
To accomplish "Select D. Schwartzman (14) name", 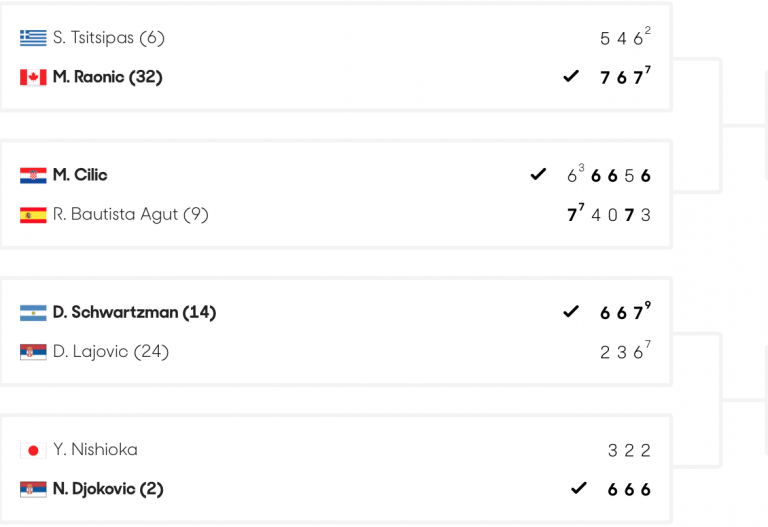I will (x=135, y=312).
